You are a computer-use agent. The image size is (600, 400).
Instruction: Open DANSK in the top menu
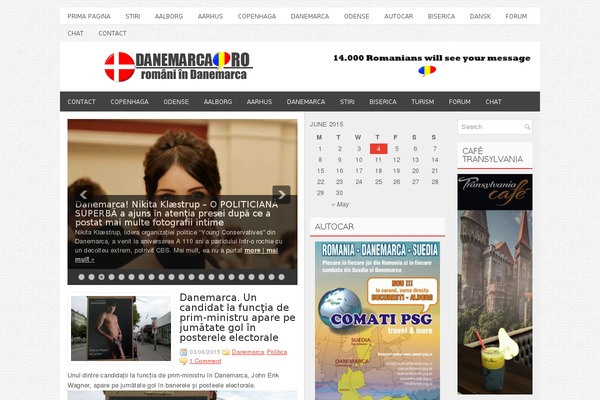pyautogui.click(x=480, y=16)
